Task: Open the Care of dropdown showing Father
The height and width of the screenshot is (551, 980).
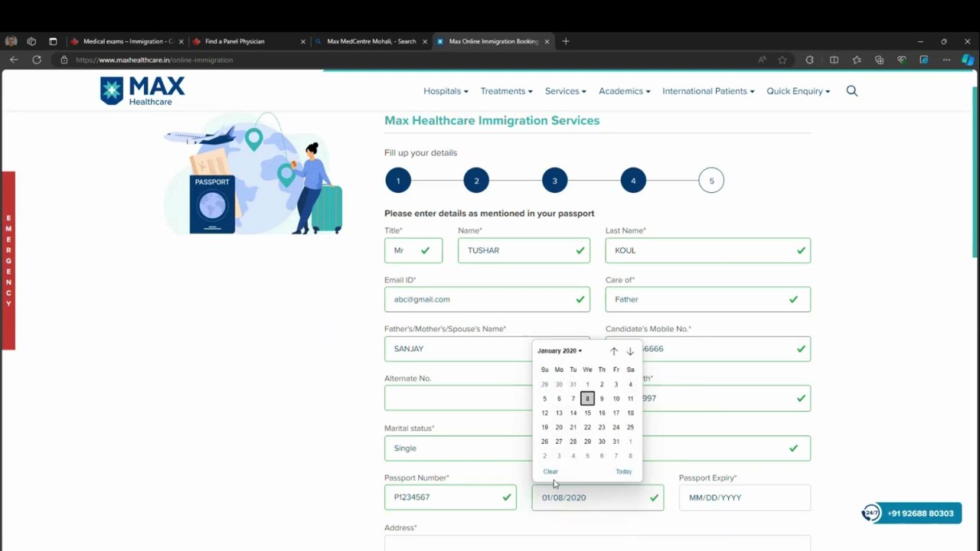Action: click(707, 299)
